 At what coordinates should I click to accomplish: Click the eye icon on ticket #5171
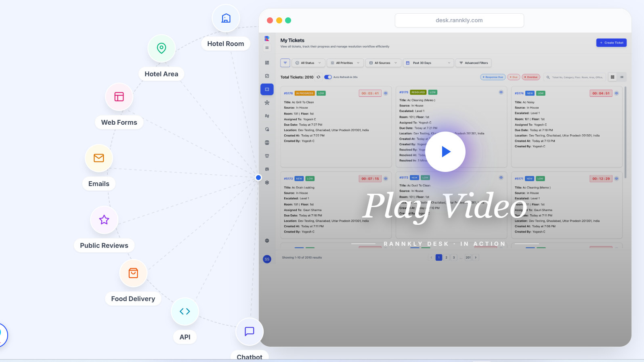click(x=617, y=178)
